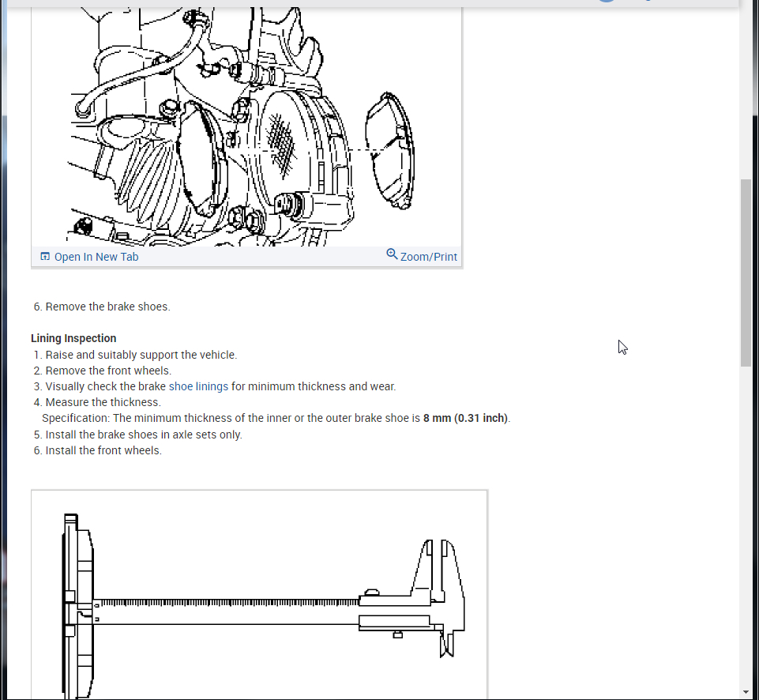Click 'Measure the thickness.' step
The height and width of the screenshot is (700, 759).
[103, 402]
